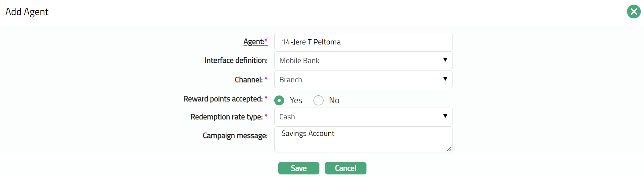The height and width of the screenshot is (177, 644).
Task: Click the arrow icon in the Interface definition field
Action: [445, 60]
